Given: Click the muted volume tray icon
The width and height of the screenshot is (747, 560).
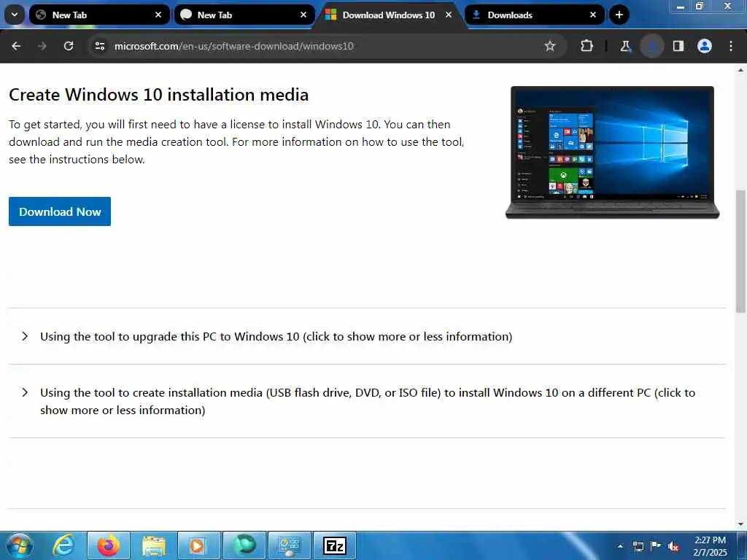Looking at the screenshot, I should [673, 546].
